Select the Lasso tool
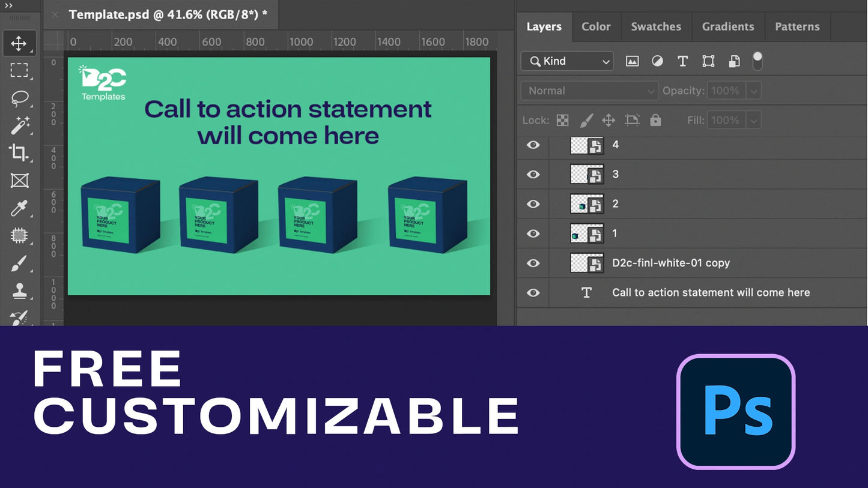This screenshot has height=488, width=868. pos(19,98)
